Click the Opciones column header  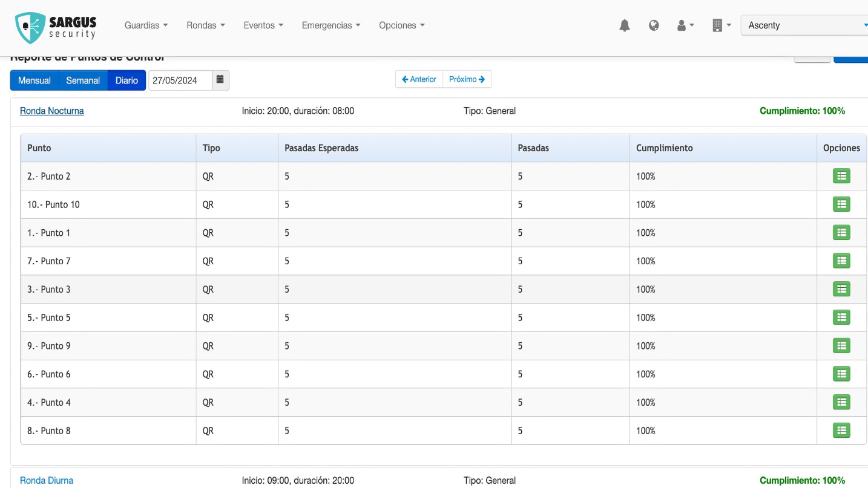(841, 148)
